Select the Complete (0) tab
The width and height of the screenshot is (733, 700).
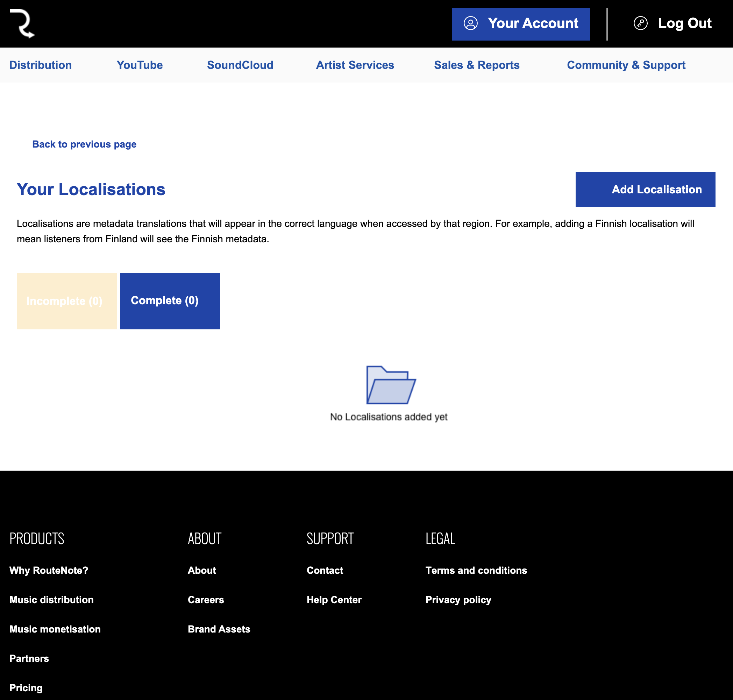170,301
